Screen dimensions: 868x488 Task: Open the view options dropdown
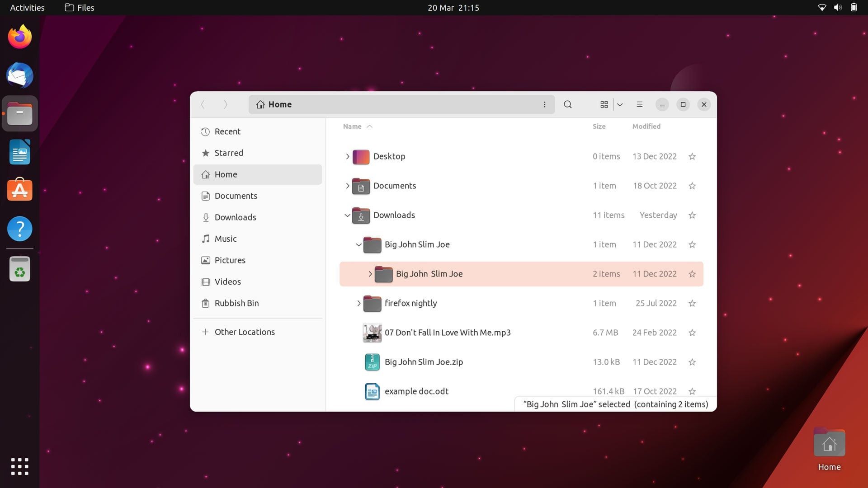click(x=620, y=104)
